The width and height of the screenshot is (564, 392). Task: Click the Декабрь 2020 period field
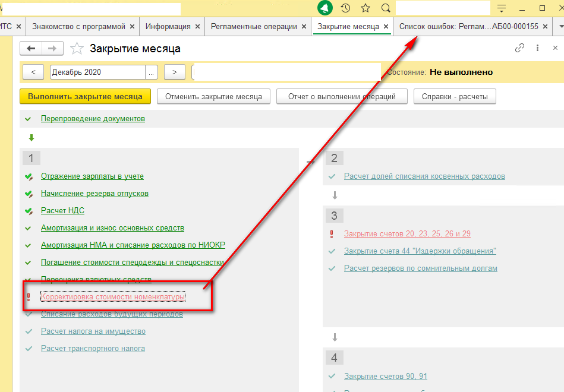tap(97, 72)
